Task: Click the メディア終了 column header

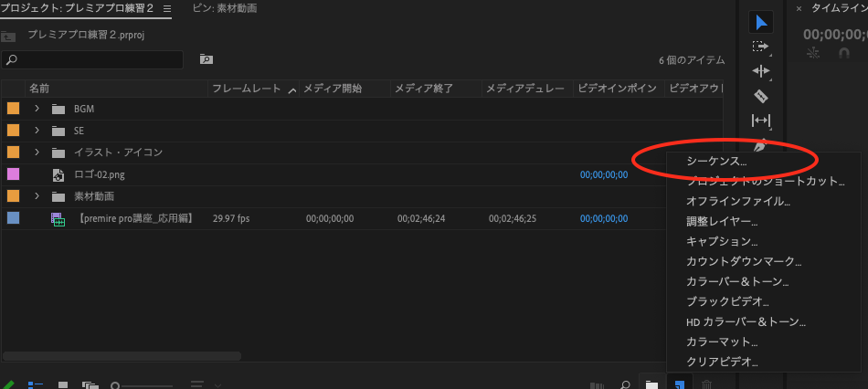Action: point(425,89)
